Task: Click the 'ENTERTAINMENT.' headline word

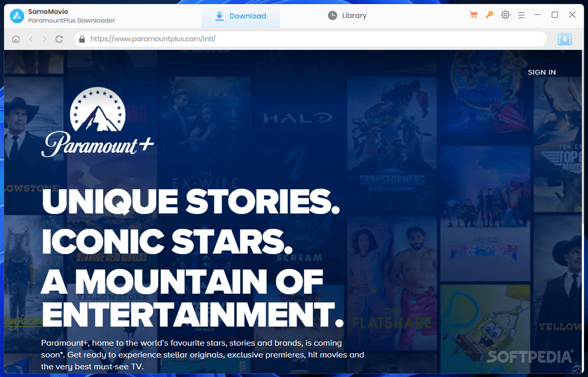Action: [192, 314]
